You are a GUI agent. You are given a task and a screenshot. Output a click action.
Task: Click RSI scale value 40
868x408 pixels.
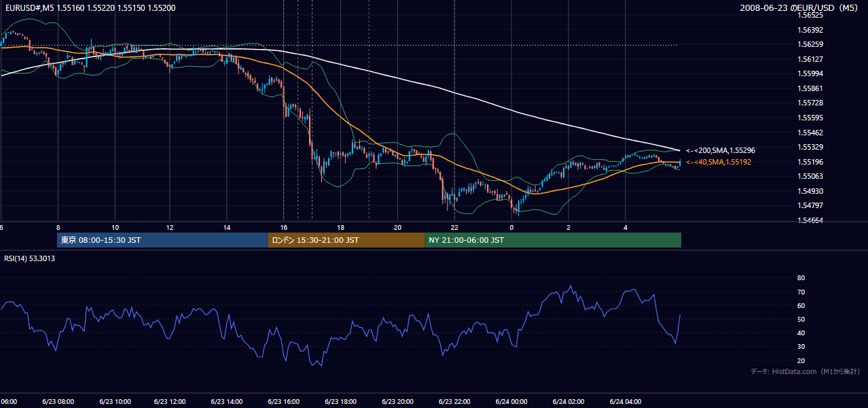(801, 333)
